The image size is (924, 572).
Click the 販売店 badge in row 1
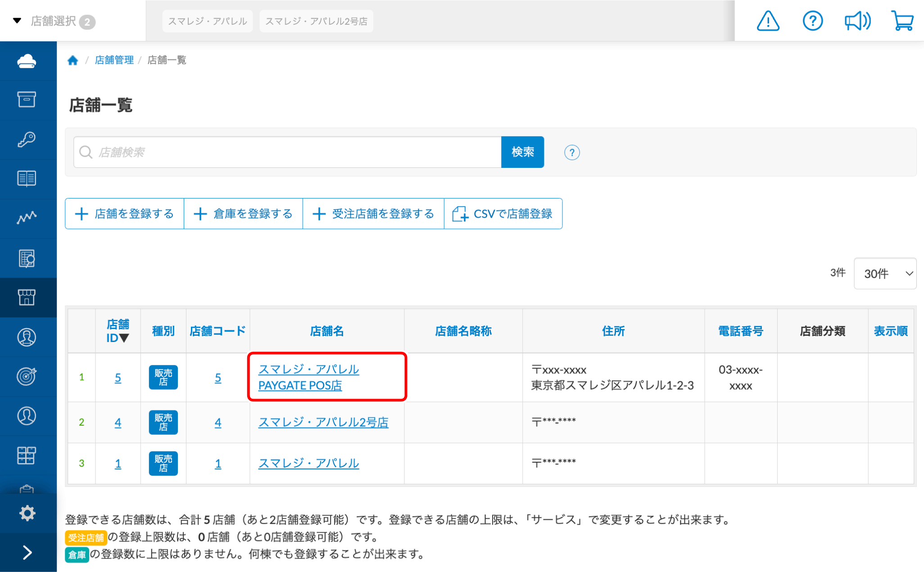click(163, 377)
